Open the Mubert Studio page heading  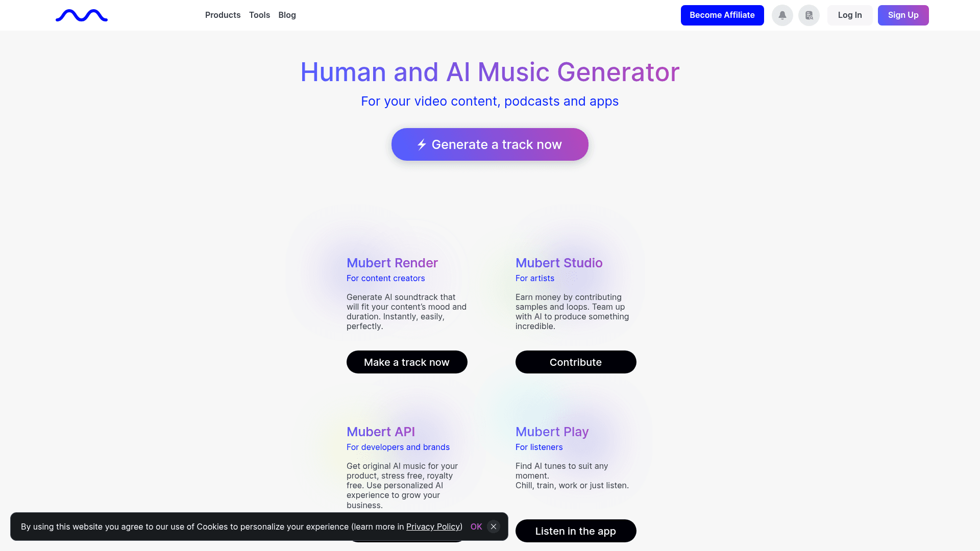tap(559, 263)
